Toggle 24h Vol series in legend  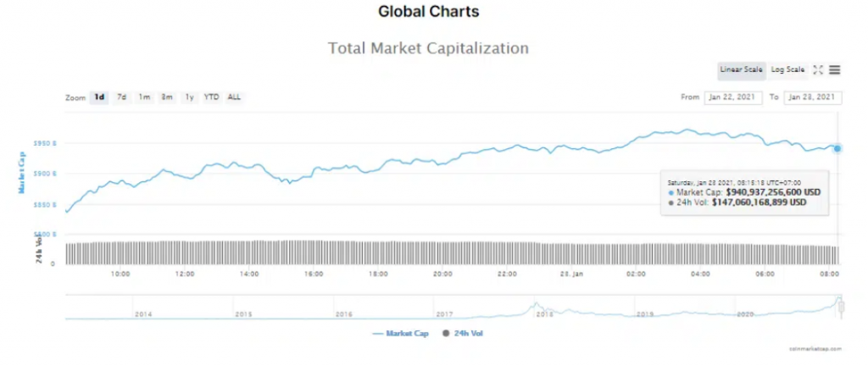pyautogui.click(x=468, y=334)
